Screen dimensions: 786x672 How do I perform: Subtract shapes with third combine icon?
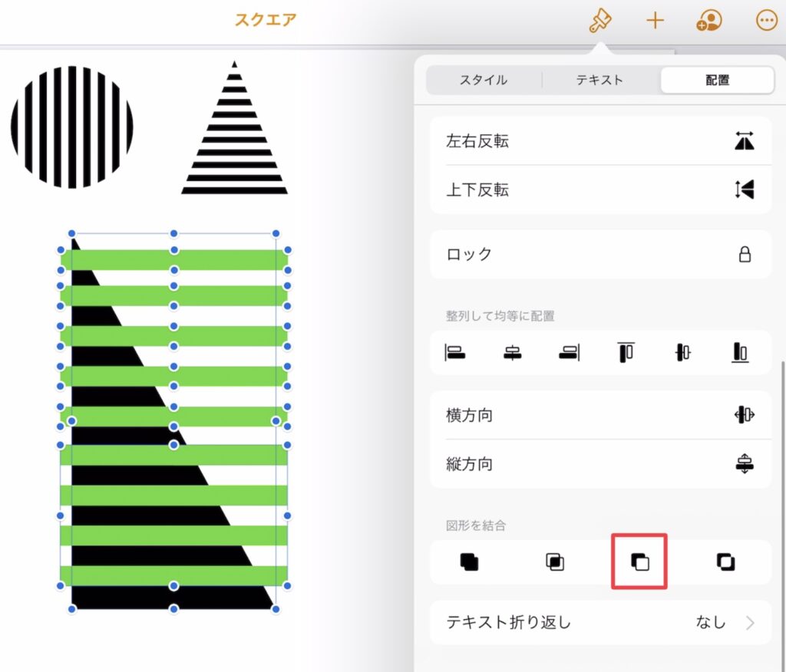pos(639,562)
